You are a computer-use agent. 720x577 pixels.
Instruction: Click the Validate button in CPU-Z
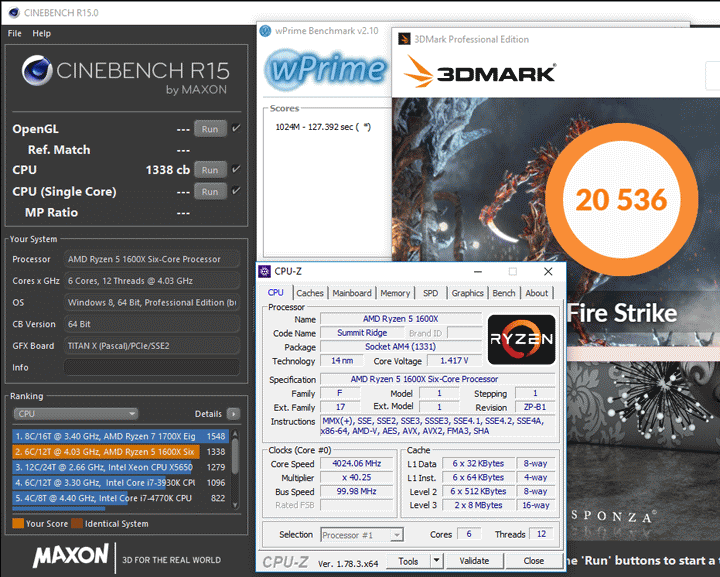(474, 561)
